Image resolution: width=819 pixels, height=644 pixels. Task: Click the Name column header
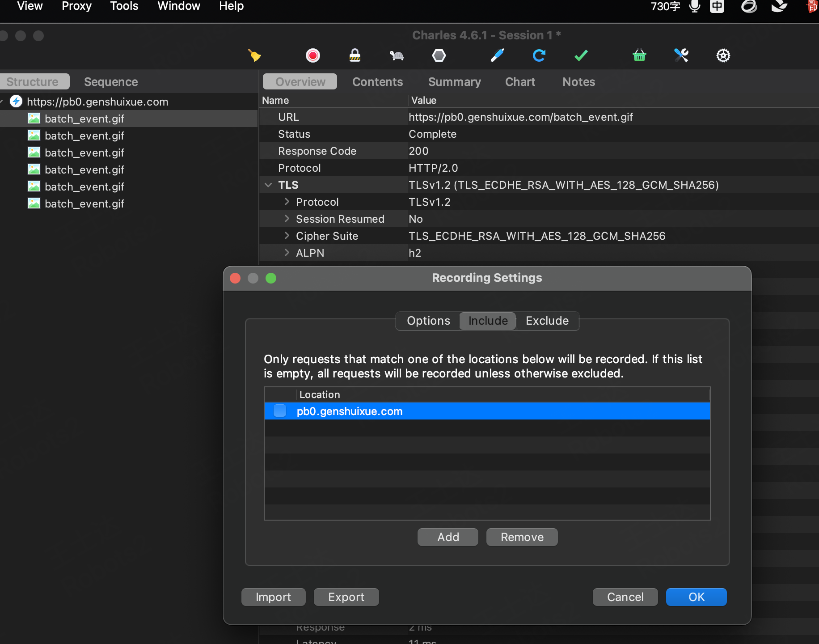click(334, 100)
